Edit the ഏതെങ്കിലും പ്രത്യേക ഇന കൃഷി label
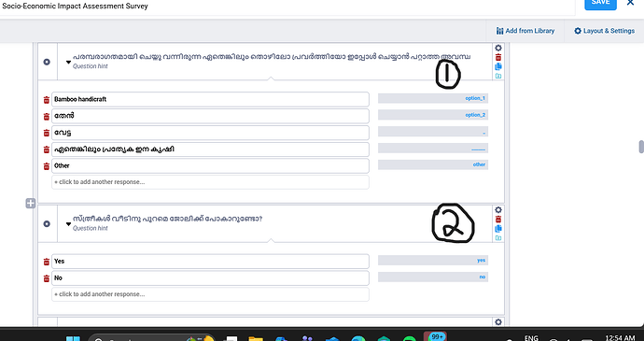The height and width of the screenshot is (341, 644). [210, 149]
